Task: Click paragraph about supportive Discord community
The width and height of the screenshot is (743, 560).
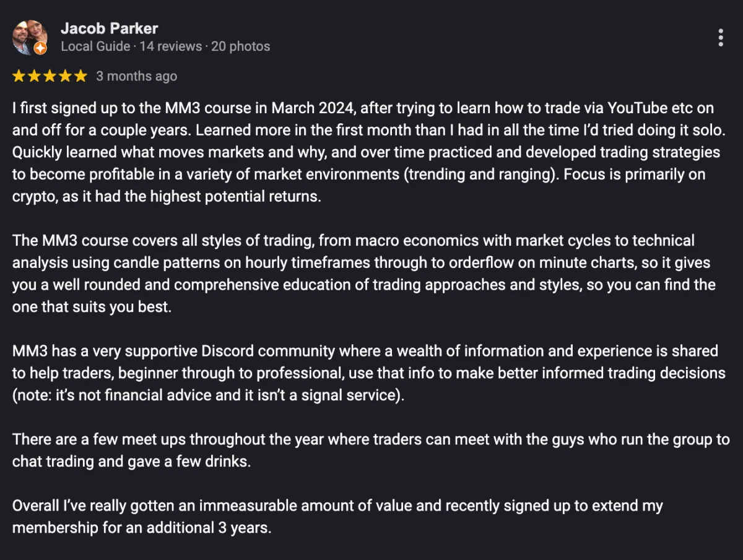Action: click(x=368, y=373)
